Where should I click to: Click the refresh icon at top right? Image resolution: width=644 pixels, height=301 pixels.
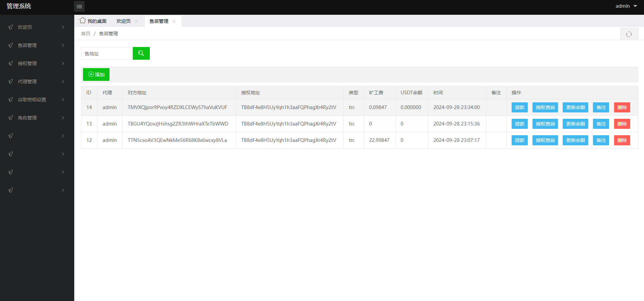(629, 34)
